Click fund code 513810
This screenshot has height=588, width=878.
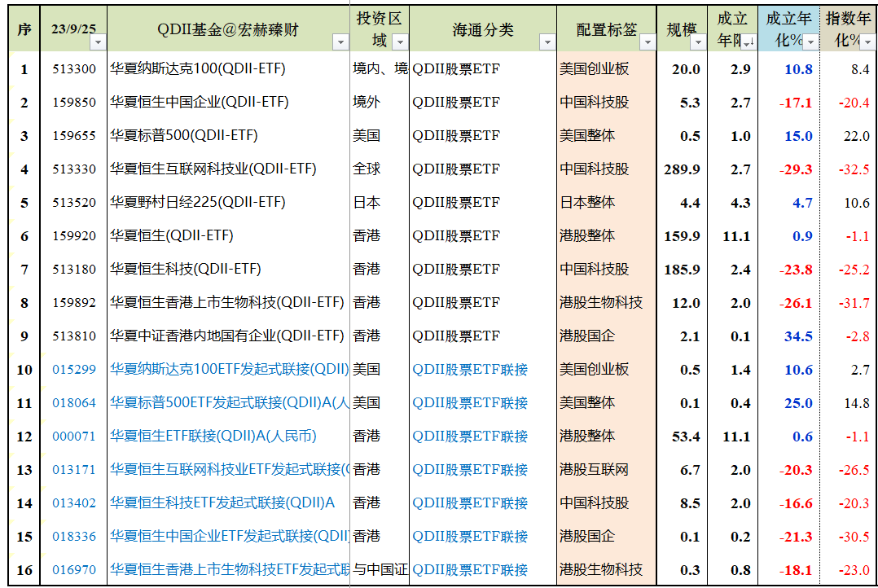[74, 336]
